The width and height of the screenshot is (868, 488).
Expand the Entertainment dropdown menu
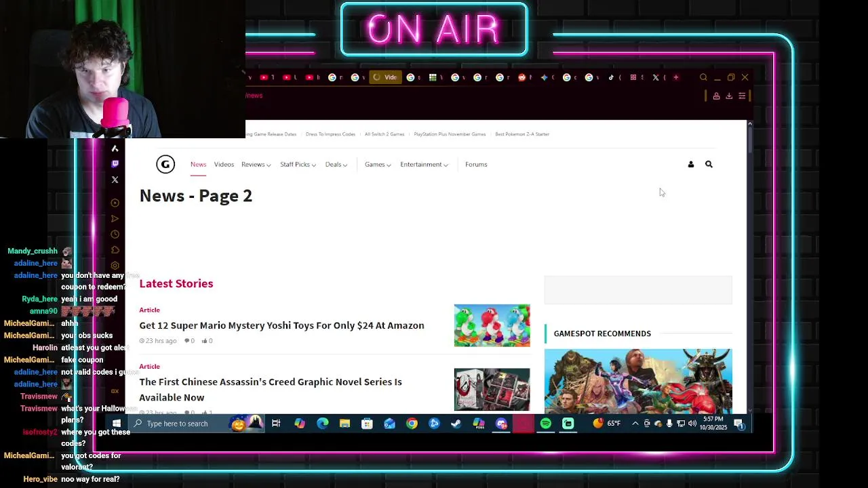(x=424, y=164)
